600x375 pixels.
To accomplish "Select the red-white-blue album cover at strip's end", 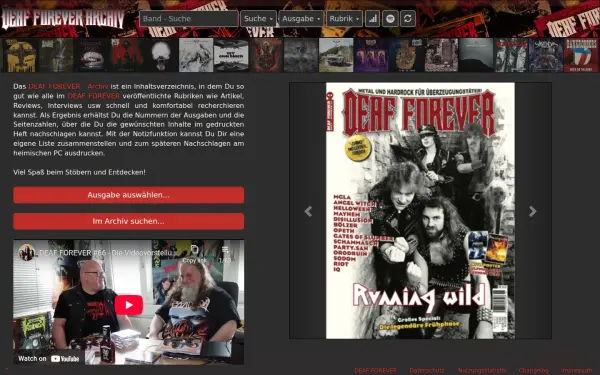I will (581, 55).
